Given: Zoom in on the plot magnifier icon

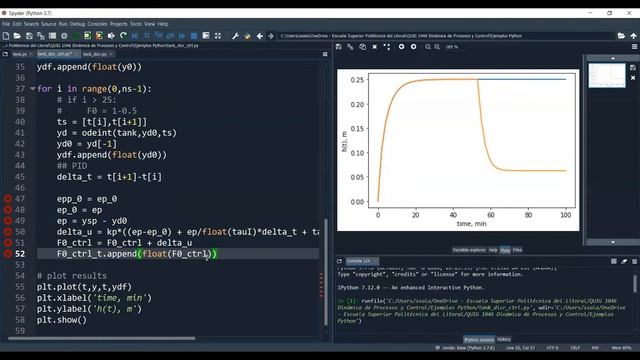Looking at the screenshot, I should pyautogui.click(x=437, y=47).
